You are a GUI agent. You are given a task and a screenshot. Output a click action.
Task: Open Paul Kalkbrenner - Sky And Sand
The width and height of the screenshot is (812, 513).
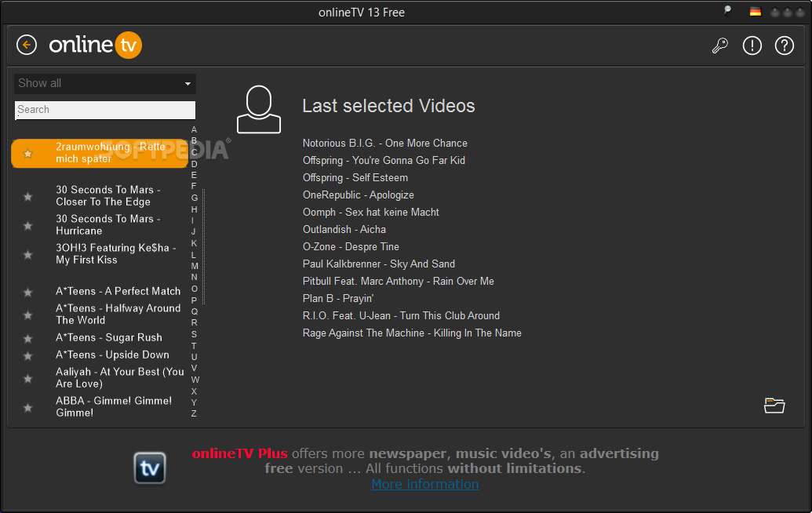coord(379,264)
